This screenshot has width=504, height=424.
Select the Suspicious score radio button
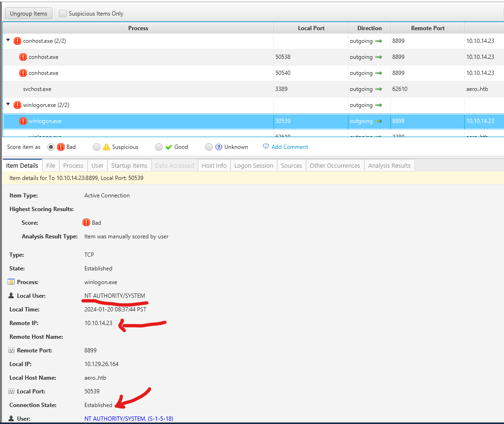tap(97, 147)
